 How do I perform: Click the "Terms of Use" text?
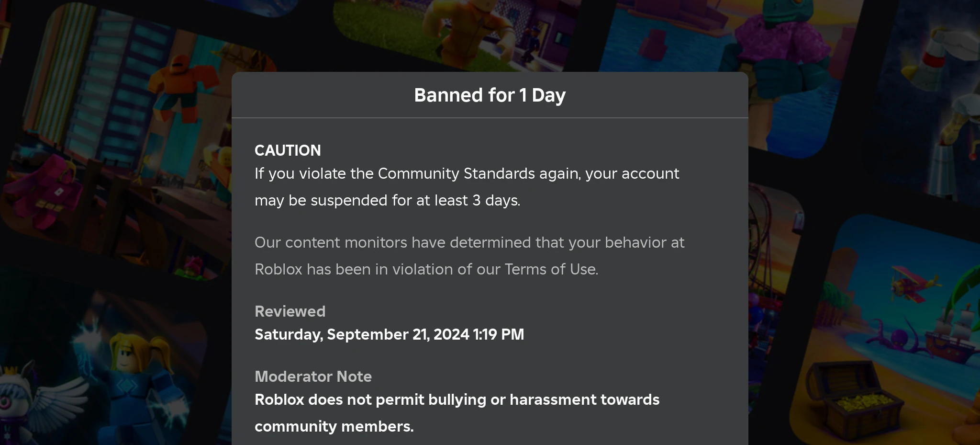point(551,269)
